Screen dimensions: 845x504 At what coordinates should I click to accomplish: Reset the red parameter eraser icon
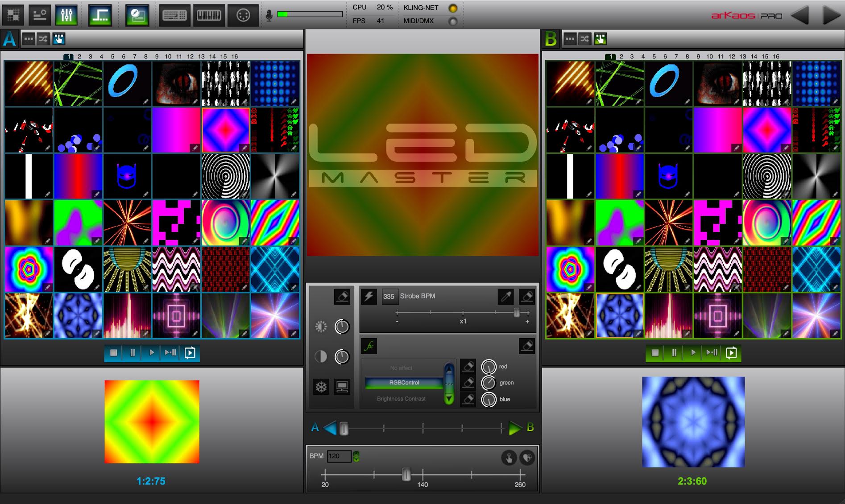[x=468, y=366]
